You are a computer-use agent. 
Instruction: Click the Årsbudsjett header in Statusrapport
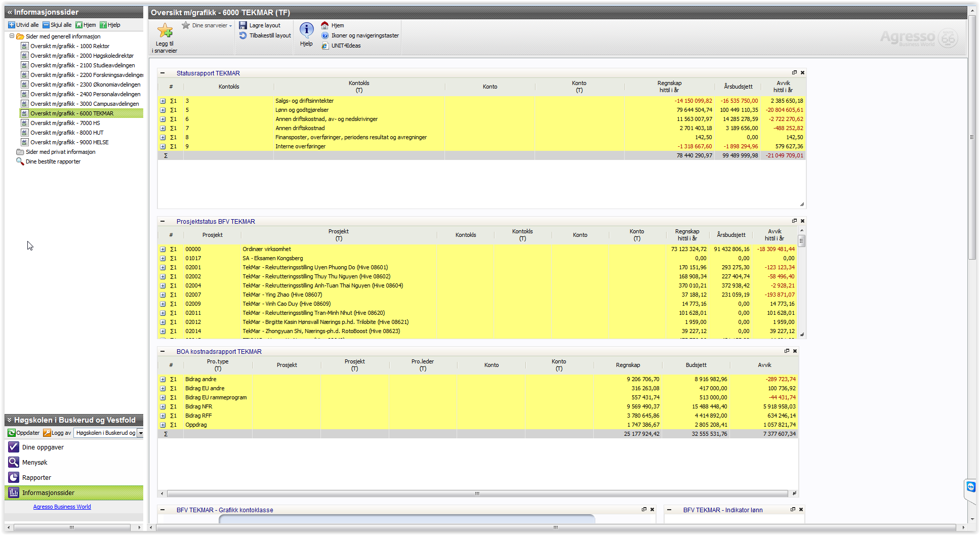point(738,87)
